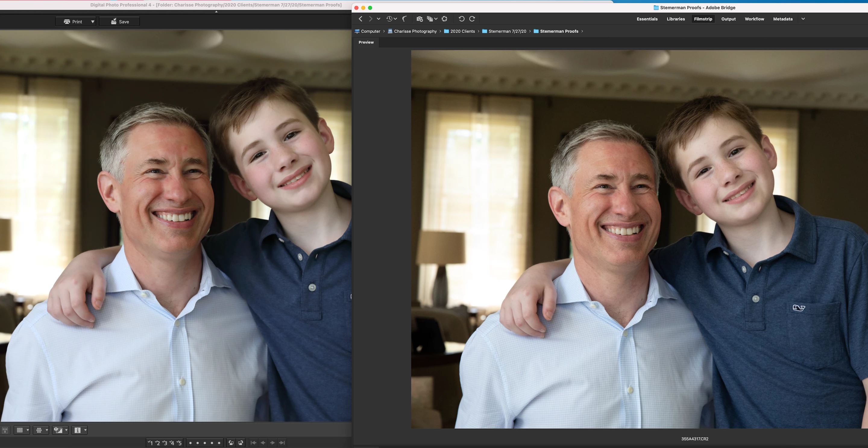Rotate right icon in DPP bottom bar
Viewport: 868px width, 448px height.
241,443
